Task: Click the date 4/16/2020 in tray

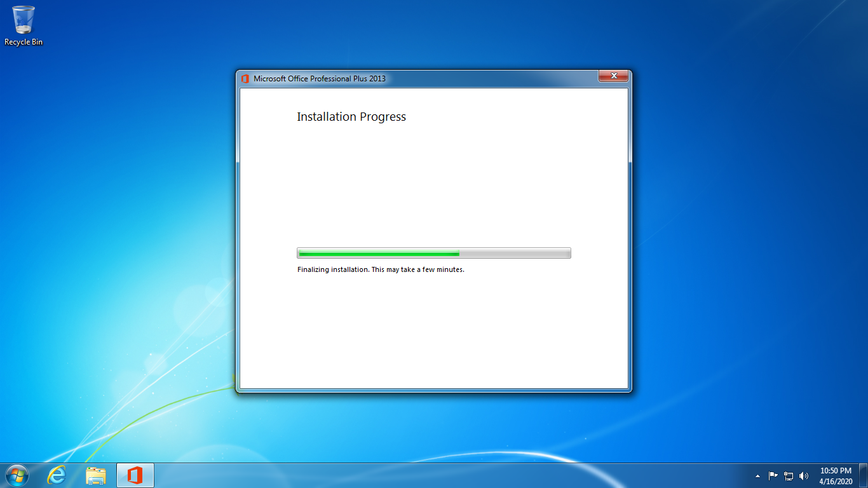Action: 836,481
